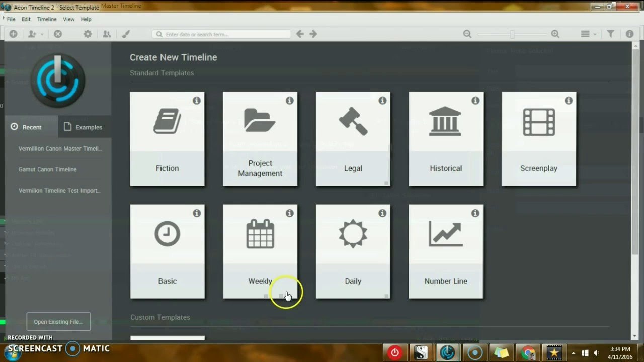Show info for the Legal template

382,101
